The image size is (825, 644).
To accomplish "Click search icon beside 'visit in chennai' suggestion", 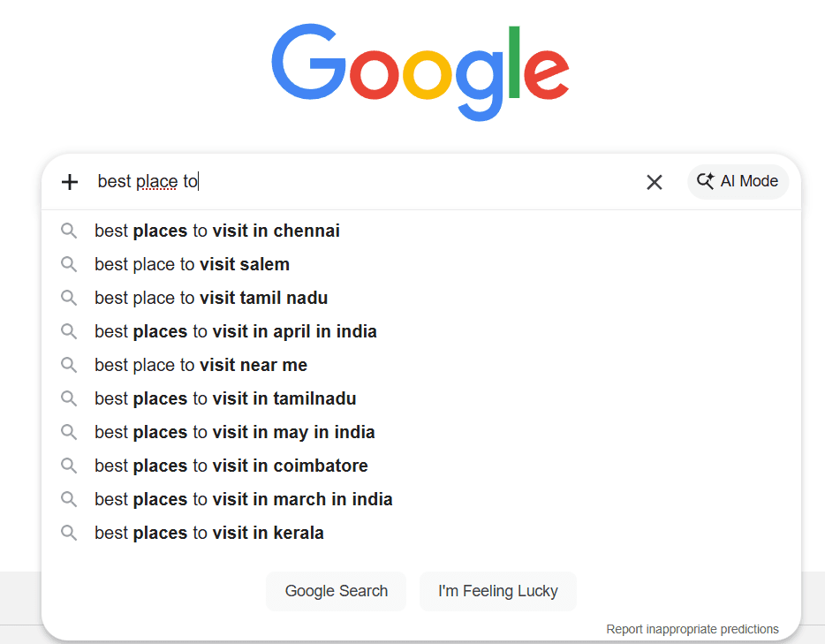I will point(69,231).
